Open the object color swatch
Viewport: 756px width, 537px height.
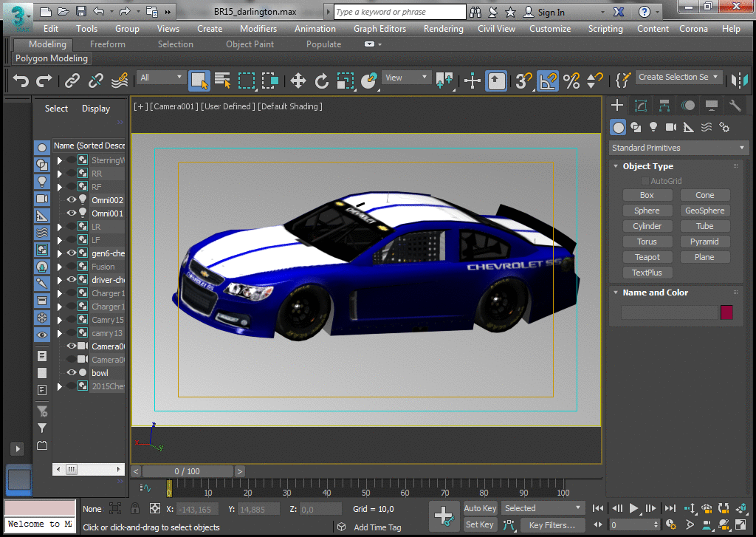[x=726, y=312]
